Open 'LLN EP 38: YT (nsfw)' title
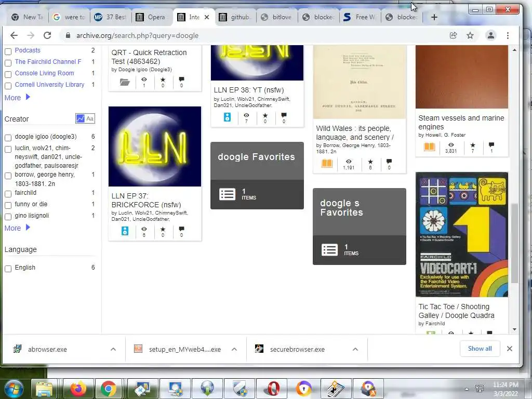The width and height of the screenshot is (532, 399). pos(249,90)
